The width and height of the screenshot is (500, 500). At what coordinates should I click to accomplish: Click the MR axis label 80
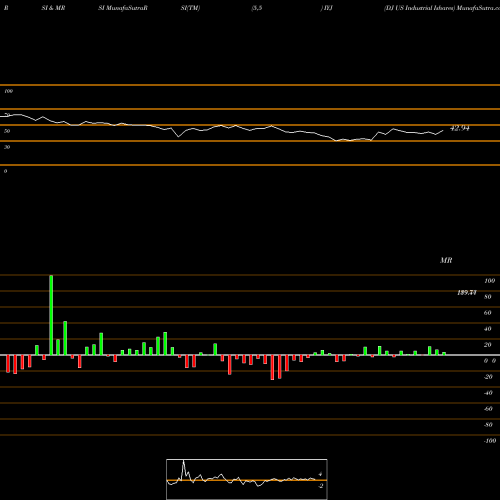(x=488, y=297)
